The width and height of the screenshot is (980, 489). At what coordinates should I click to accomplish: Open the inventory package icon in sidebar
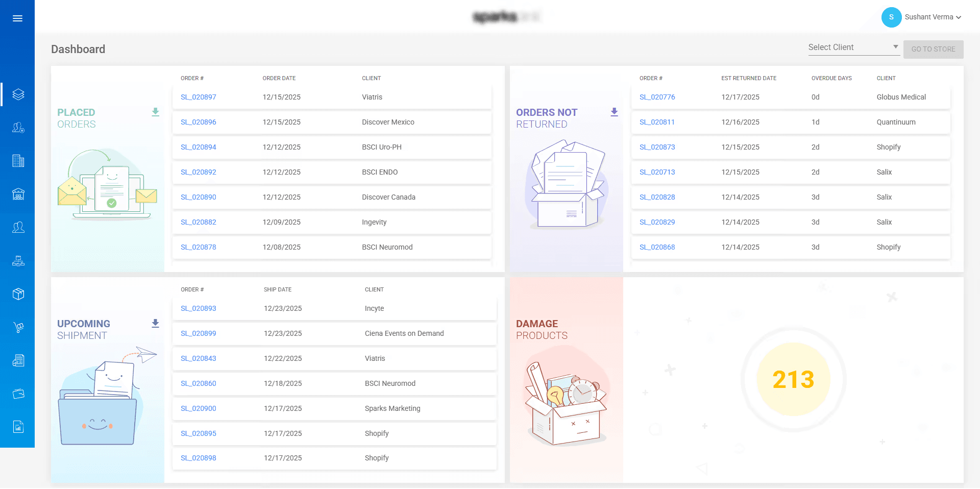(18, 294)
